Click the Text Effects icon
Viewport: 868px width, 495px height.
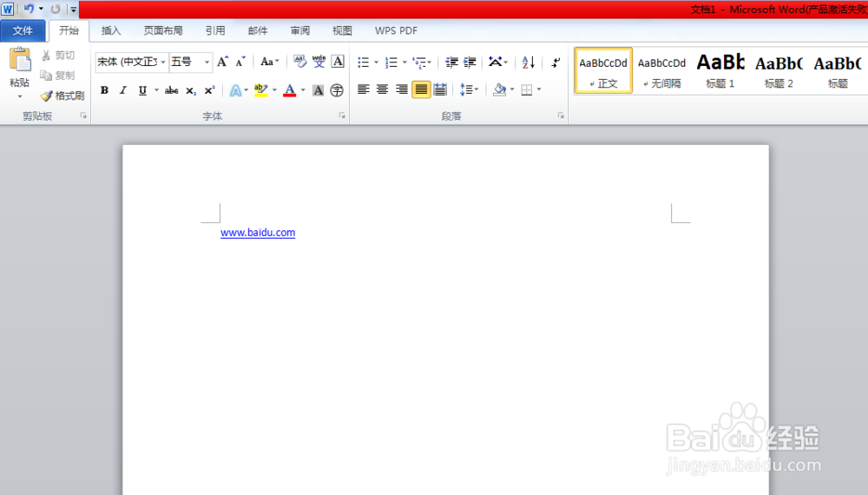pyautogui.click(x=236, y=90)
